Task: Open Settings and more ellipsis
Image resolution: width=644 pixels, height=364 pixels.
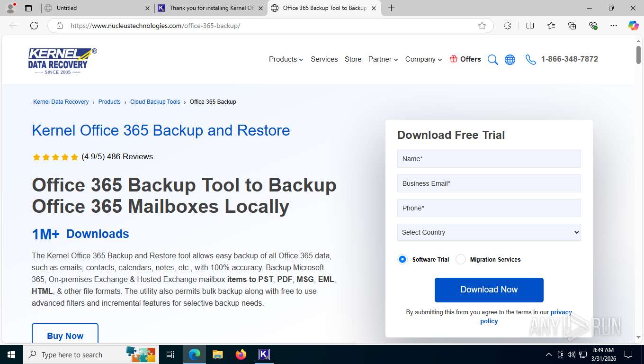Action: click(614, 26)
